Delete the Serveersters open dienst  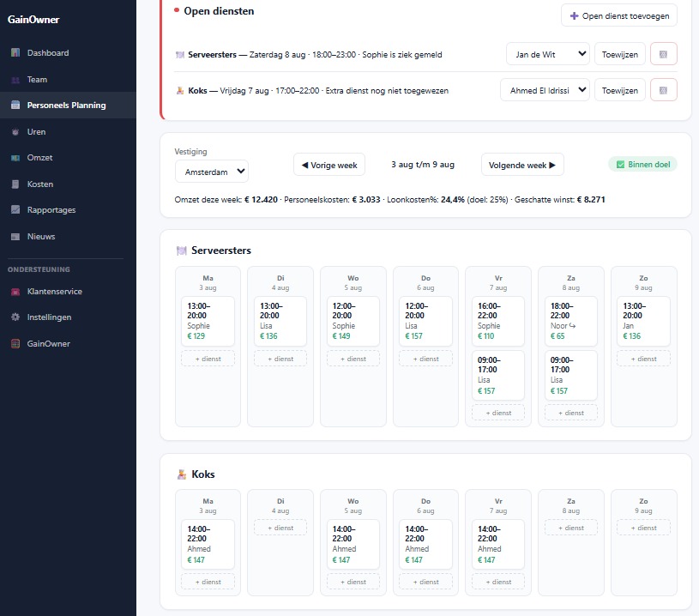point(663,54)
